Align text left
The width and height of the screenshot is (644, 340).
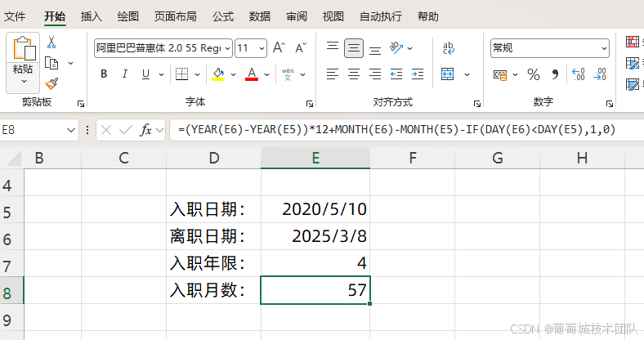[x=333, y=74]
